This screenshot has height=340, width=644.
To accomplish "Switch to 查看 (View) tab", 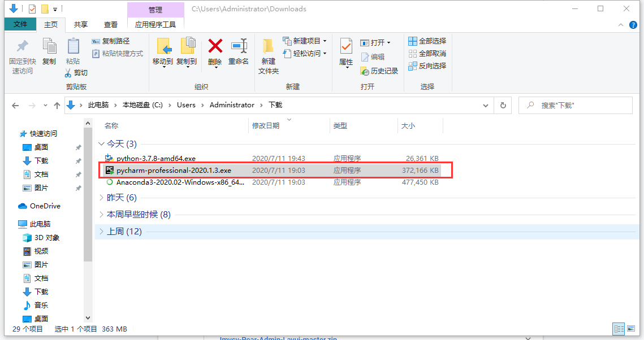I will [x=110, y=25].
